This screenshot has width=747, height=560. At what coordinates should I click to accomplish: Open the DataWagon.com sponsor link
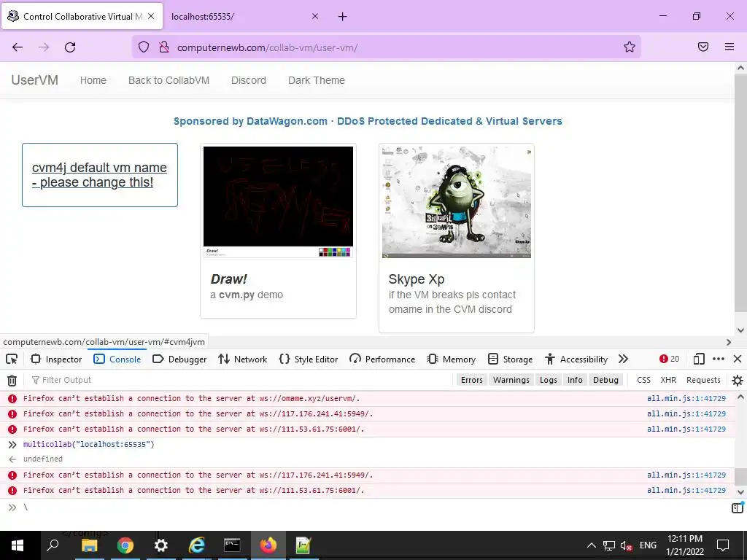click(368, 122)
